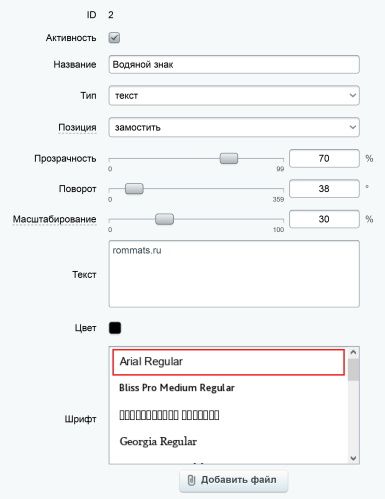
Task: Select the Arial Regular font
Action: tap(228, 362)
